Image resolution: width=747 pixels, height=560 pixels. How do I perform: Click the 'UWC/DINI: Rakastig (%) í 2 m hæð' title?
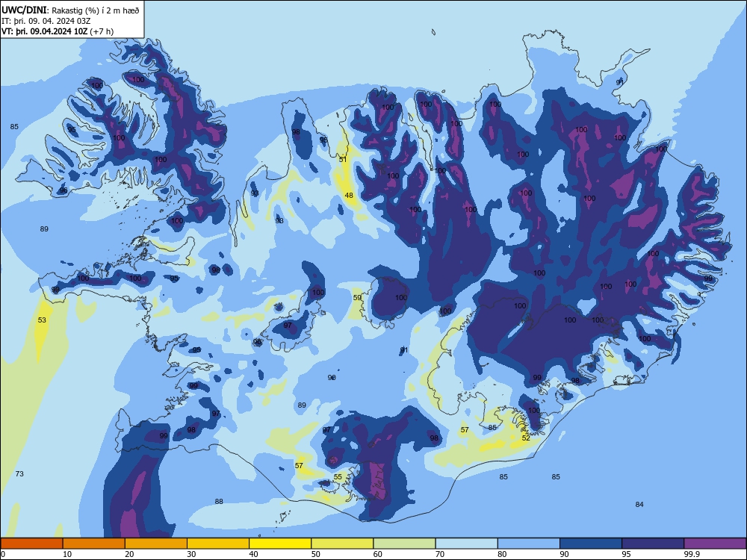(x=70, y=10)
